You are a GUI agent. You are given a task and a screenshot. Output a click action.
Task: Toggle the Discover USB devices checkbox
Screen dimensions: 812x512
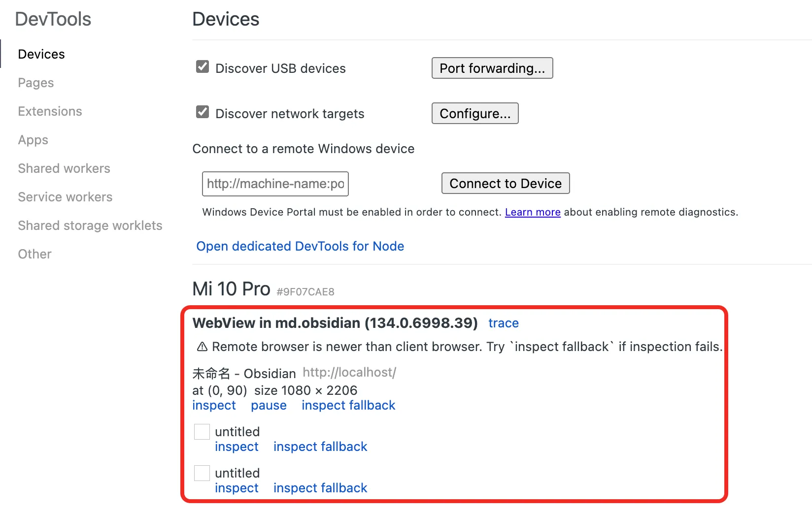click(203, 67)
